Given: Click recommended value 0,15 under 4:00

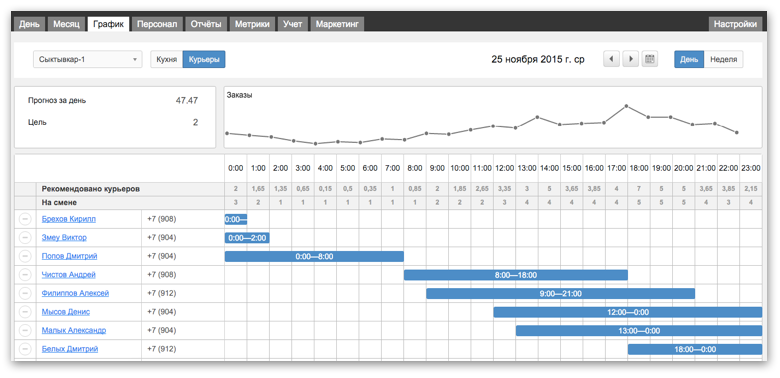Looking at the screenshot, I should tap(325, 189).
